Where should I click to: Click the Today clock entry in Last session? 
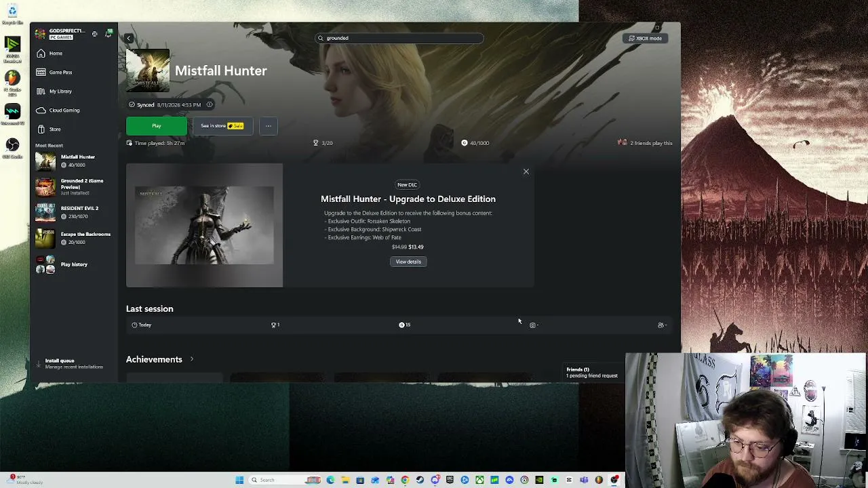coord(142,325)
